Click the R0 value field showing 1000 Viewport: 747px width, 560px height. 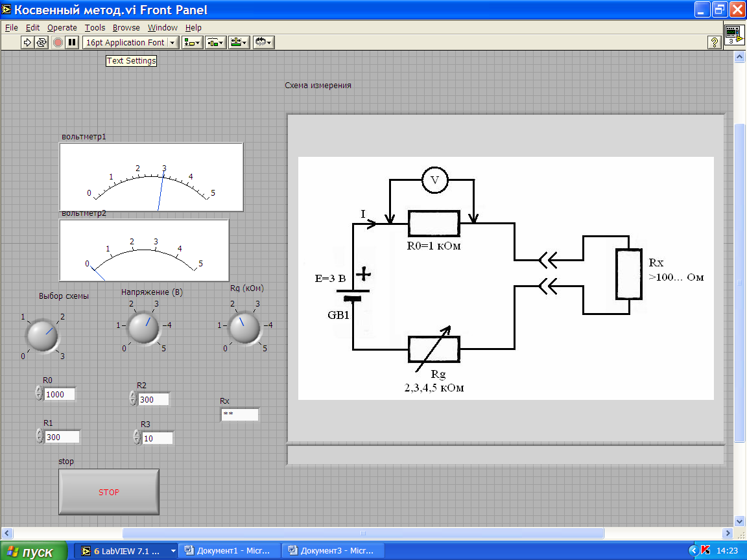[x=60, y=394]
